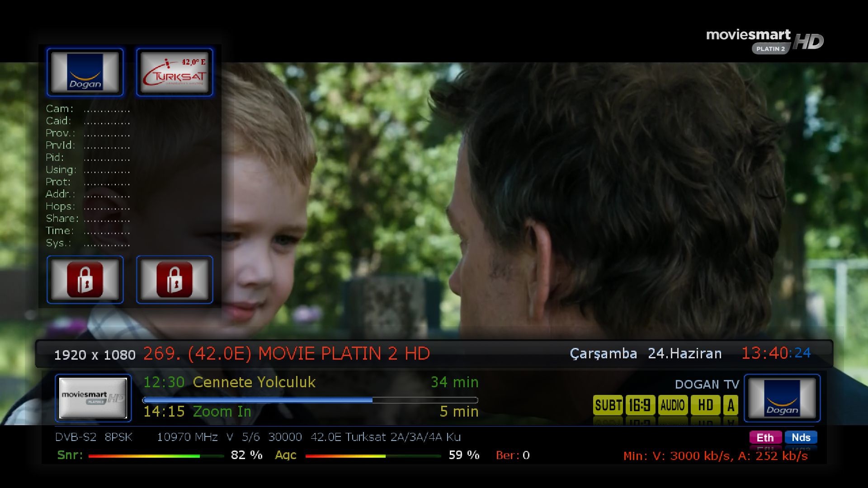Click the Share: row in the info panel

click(x=88, y=219)
